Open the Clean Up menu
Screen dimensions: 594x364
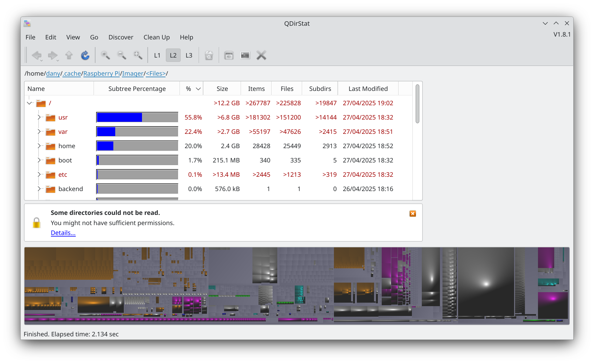tap(157, 37)
